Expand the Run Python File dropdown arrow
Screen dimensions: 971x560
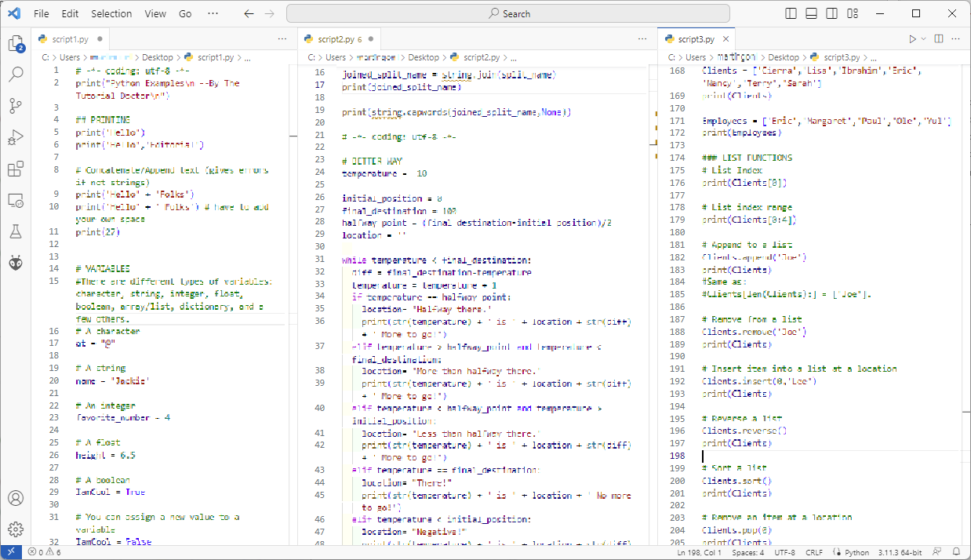coord(924,38)
